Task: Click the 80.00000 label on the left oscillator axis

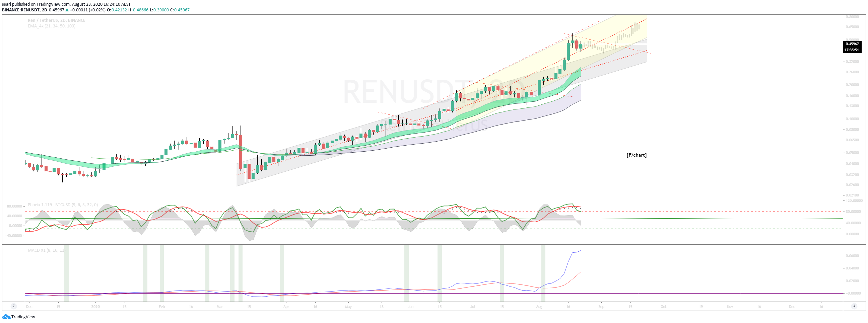Action: 14,206
